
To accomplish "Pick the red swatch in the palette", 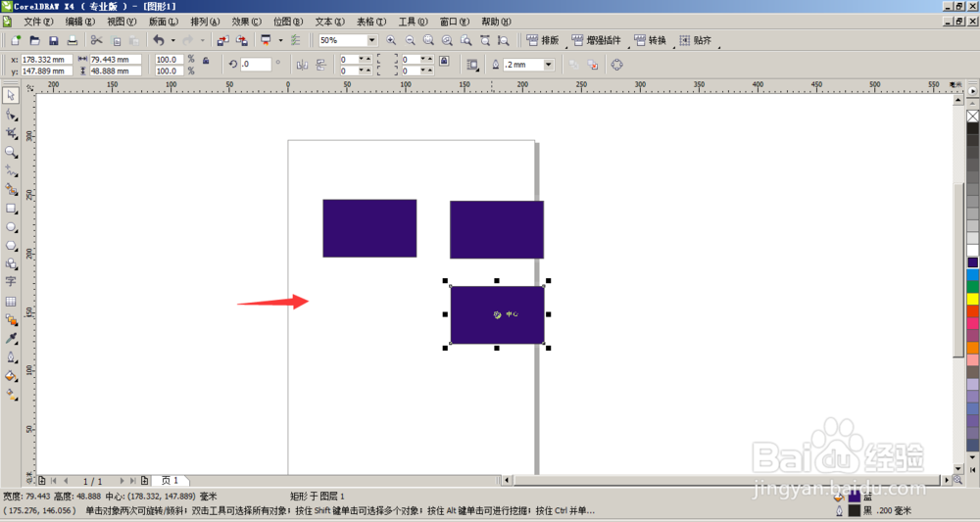I will (972, 310).
